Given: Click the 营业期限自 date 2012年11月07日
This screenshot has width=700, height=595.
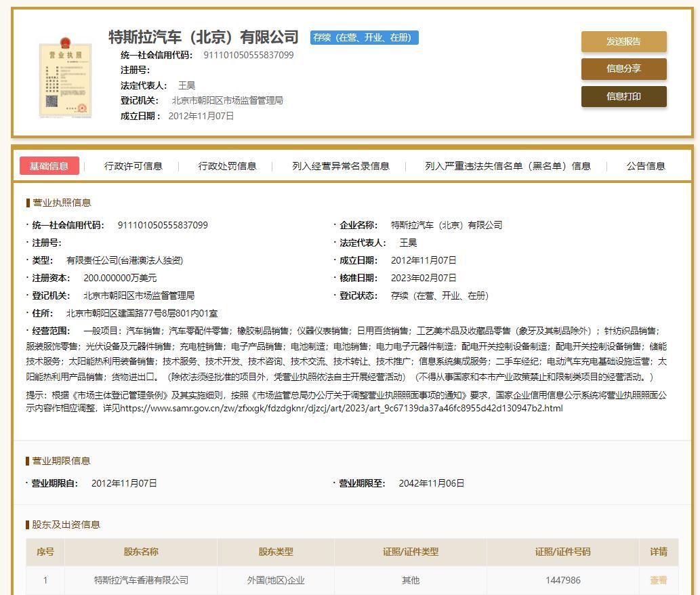Looking at the screenshot, I should pyautogui.click(x=124, y=483).
